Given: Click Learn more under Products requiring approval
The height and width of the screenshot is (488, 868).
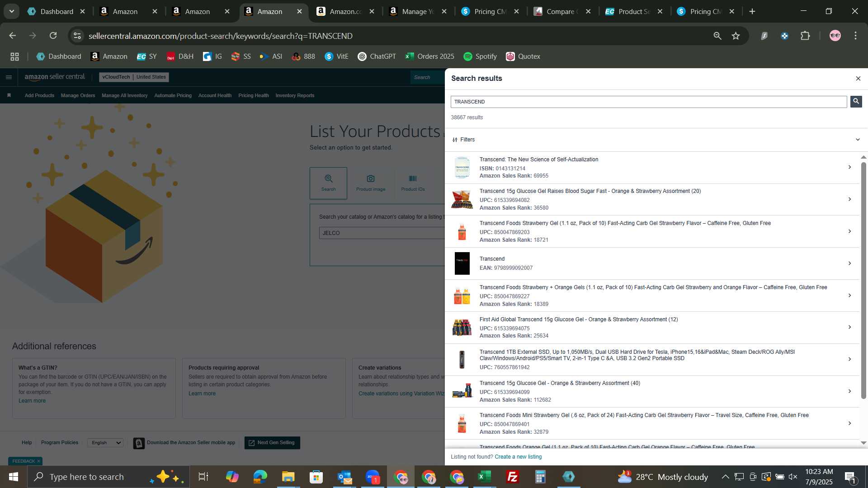Looking at the screenshot, I should click(x=202, y=394).
